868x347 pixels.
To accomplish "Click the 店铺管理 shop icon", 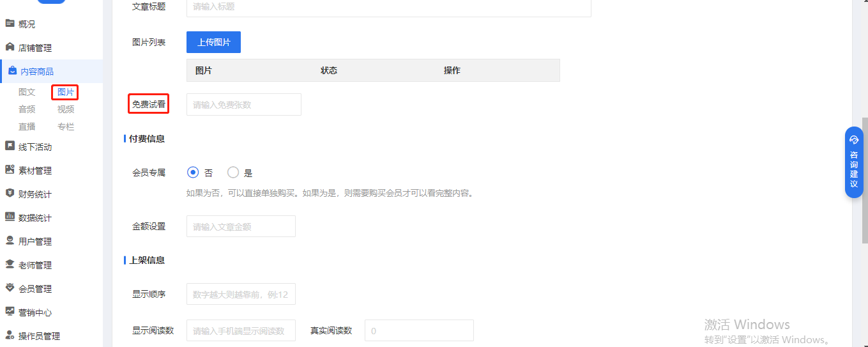I will (x=10, y=47).
